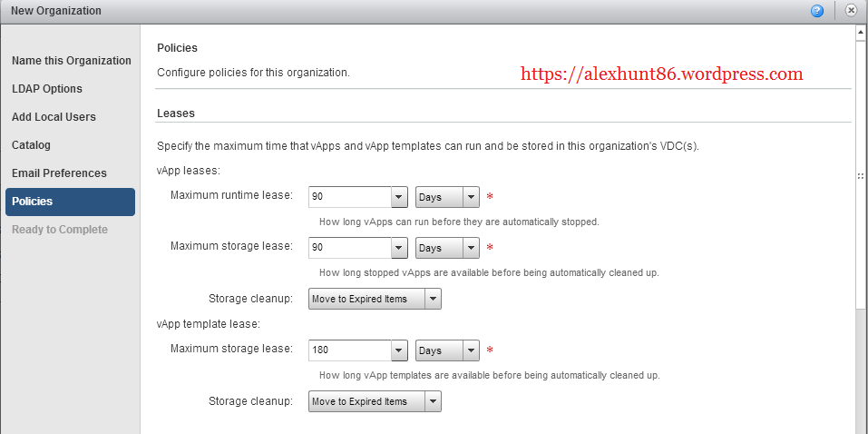
Task: Click vApp template storage lease value field with 180
Action: (x=350, y=350)
